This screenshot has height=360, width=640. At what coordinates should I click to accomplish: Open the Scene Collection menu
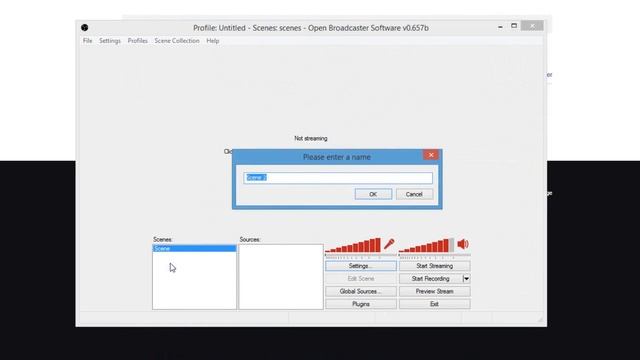[177, 41]
